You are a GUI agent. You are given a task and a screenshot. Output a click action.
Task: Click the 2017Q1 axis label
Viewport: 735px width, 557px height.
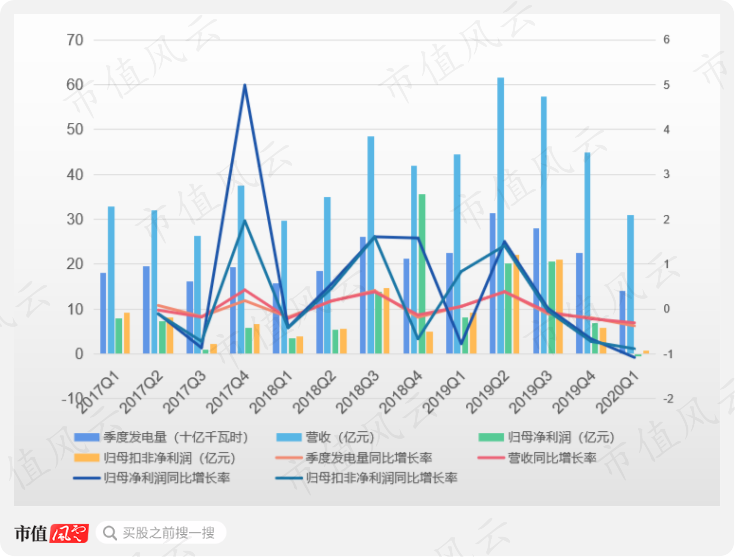(x=98, y=393)
